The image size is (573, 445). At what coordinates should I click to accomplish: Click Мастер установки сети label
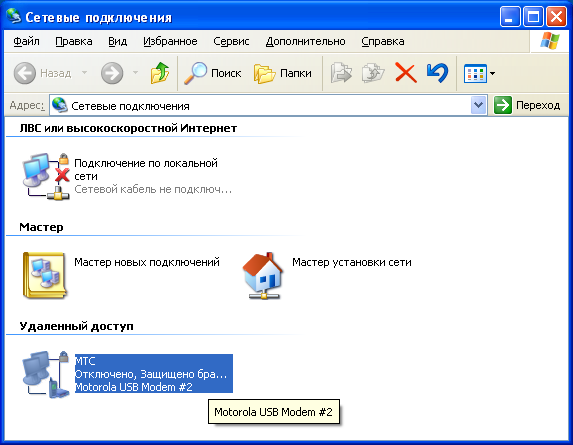point(352,262)
